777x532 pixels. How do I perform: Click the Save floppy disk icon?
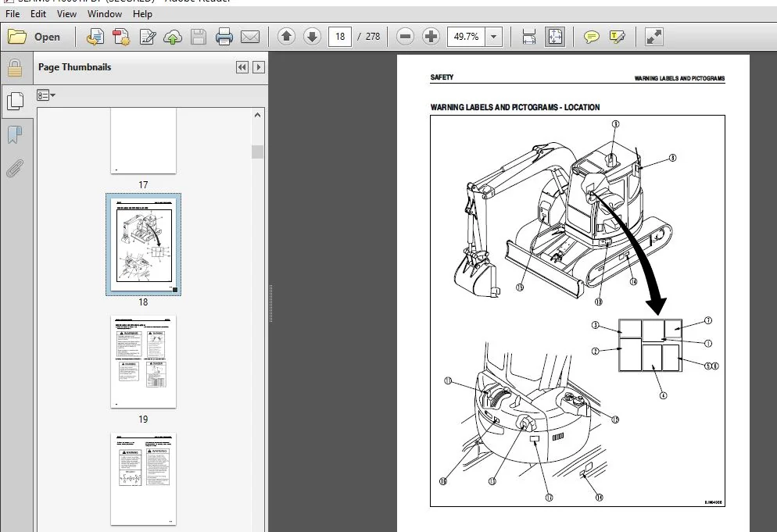(199, 37)
